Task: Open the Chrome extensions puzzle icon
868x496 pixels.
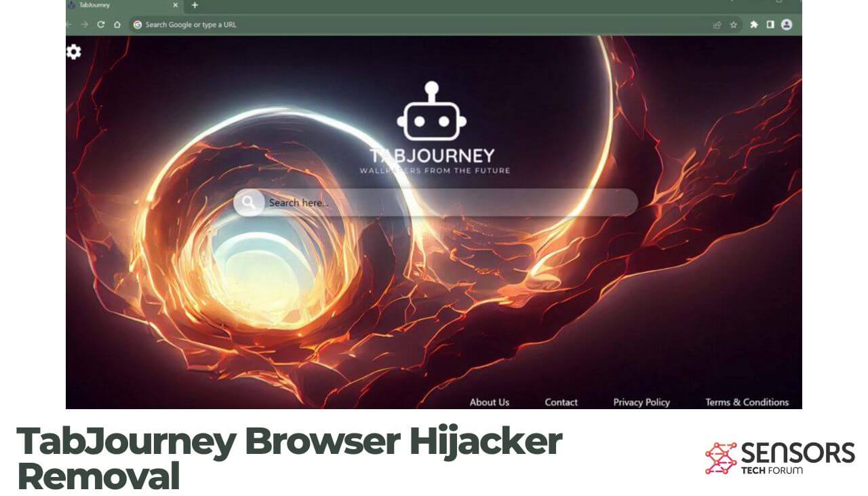Action: 753,24
